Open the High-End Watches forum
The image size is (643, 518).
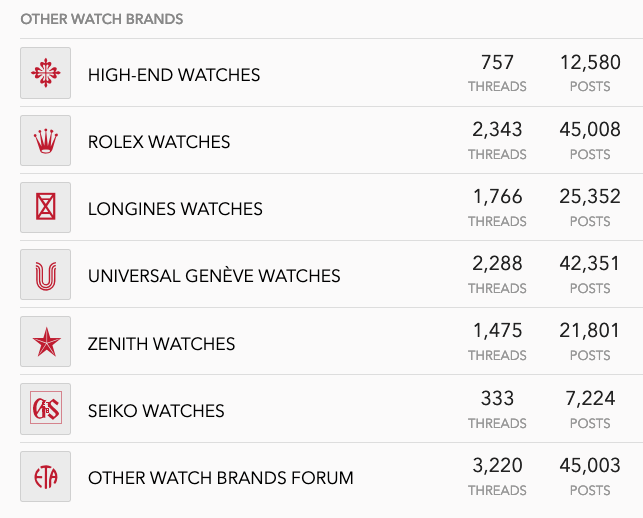[174, 75]
